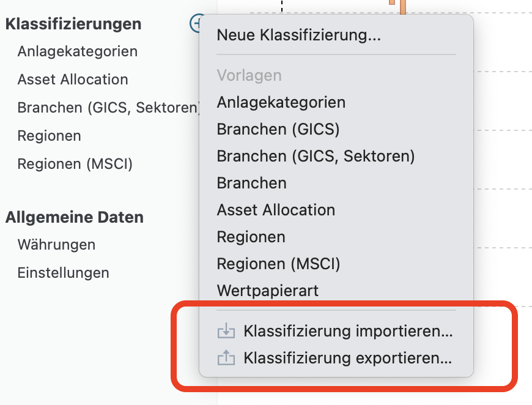Viewport: 532px width, 405px height.
Task: Choose Neue Klassifizierung… from the menu
Action: (298, 35)
